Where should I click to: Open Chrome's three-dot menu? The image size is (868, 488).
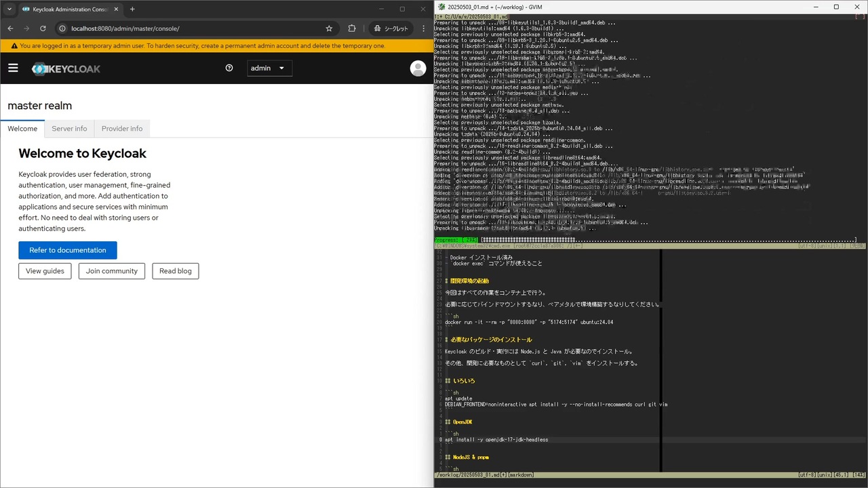pos(423,28)
